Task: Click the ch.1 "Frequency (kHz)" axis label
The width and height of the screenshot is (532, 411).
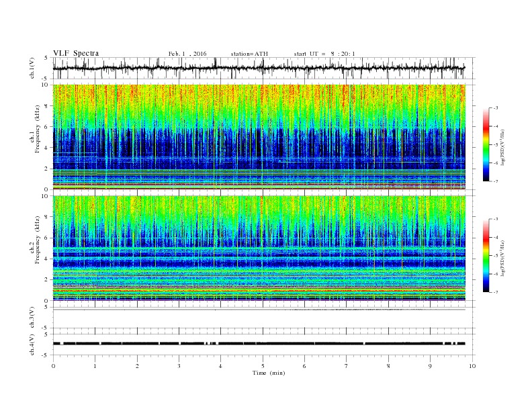Action: point(38,129)
